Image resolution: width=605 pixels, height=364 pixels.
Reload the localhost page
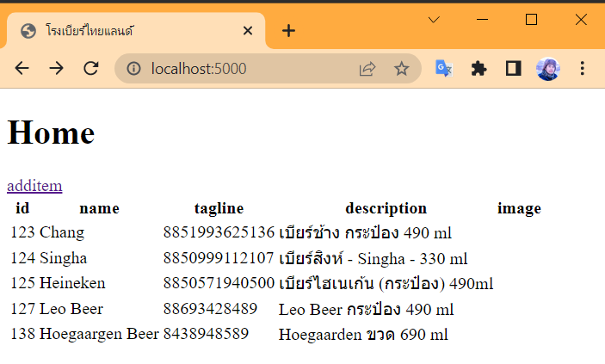coord(91,69)
